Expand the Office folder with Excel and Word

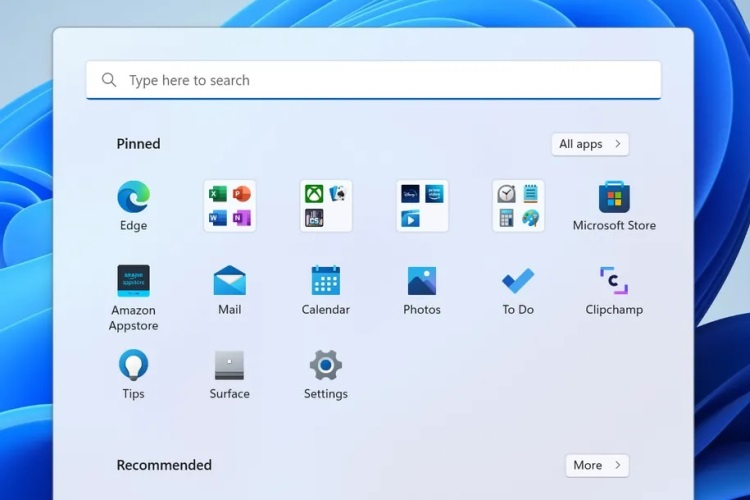point(229,206)
